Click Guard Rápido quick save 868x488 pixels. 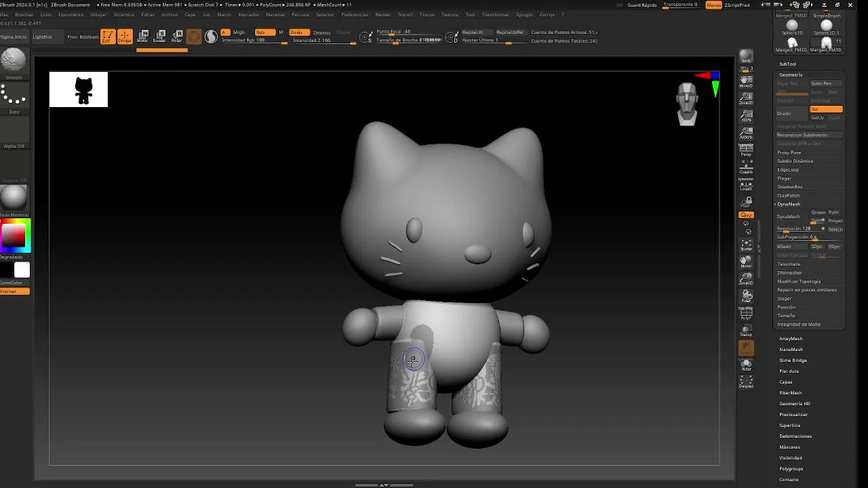642,5
